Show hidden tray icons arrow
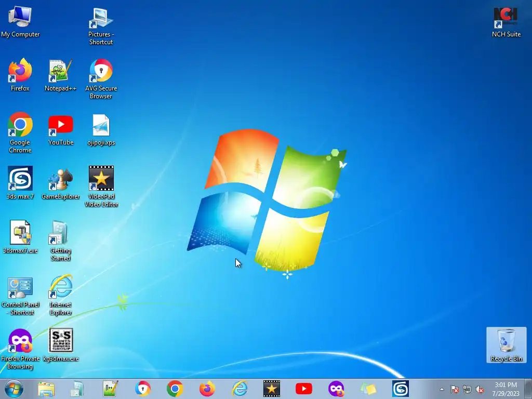Image resolution: width=532 pixels, height=399 pixels. 442,389
